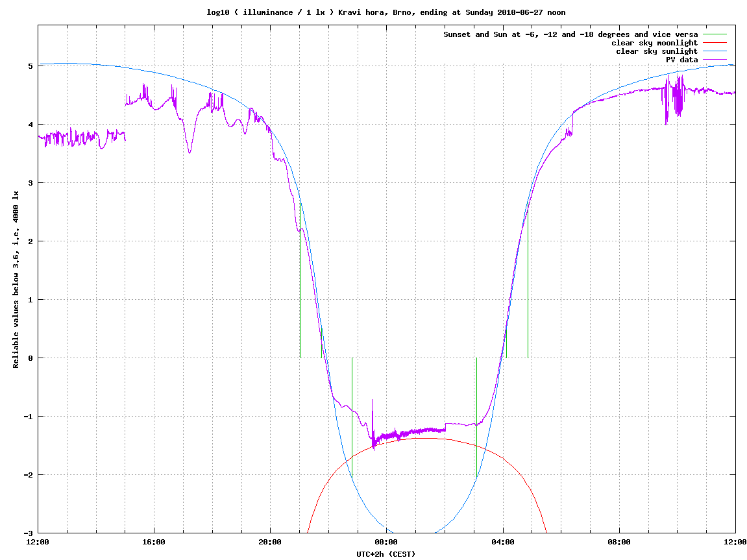The image size is (747, 560).
Task: Click the x-axis label 'UTC+2h (CEST)'
Action: (386, 554)
